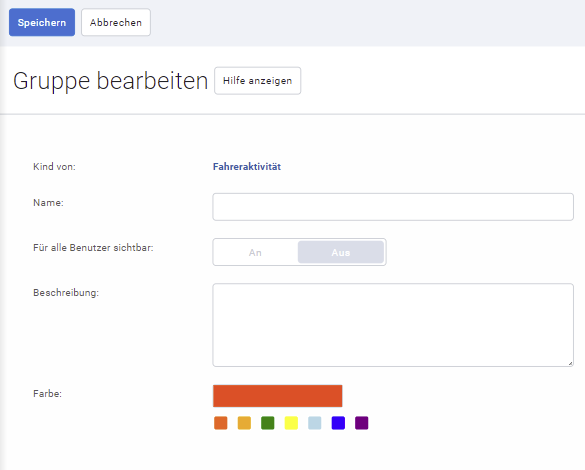This screenshot has width=585, height=470.
Task: Pick the orange color swatch
Action: coord(220,423)
